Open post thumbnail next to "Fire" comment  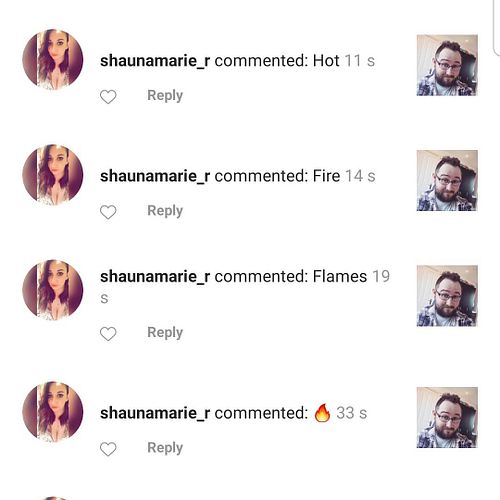[447, 180]
